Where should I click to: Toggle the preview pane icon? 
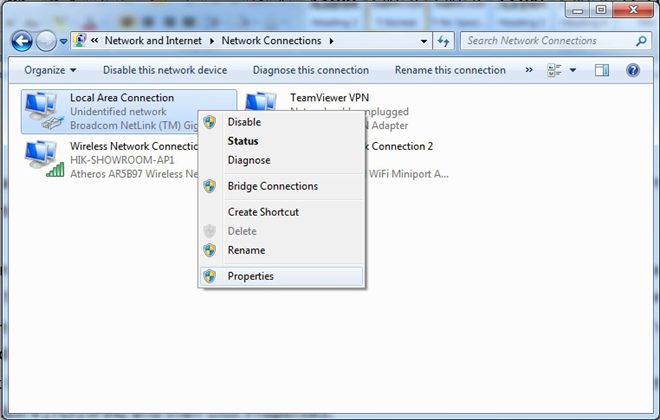[602, 70]
